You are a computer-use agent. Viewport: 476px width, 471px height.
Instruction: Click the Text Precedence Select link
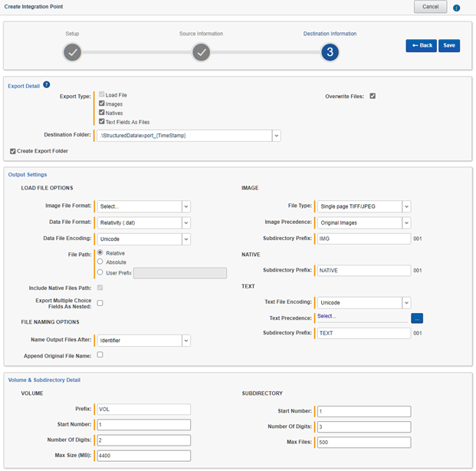[x=327, y=316]
